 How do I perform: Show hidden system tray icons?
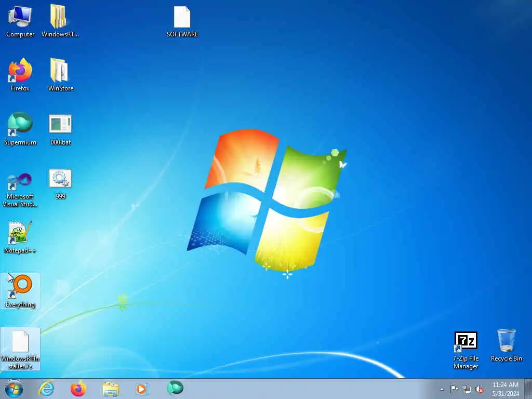point(442,390)
